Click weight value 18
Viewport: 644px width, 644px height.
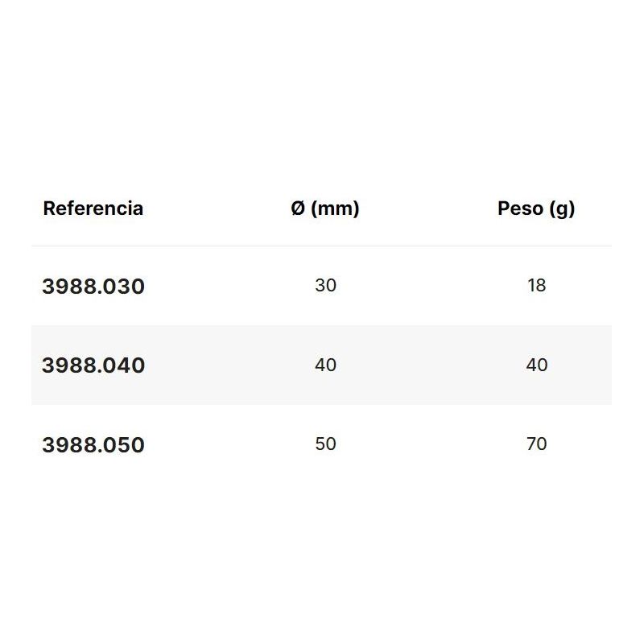click(x=536, y=285)
